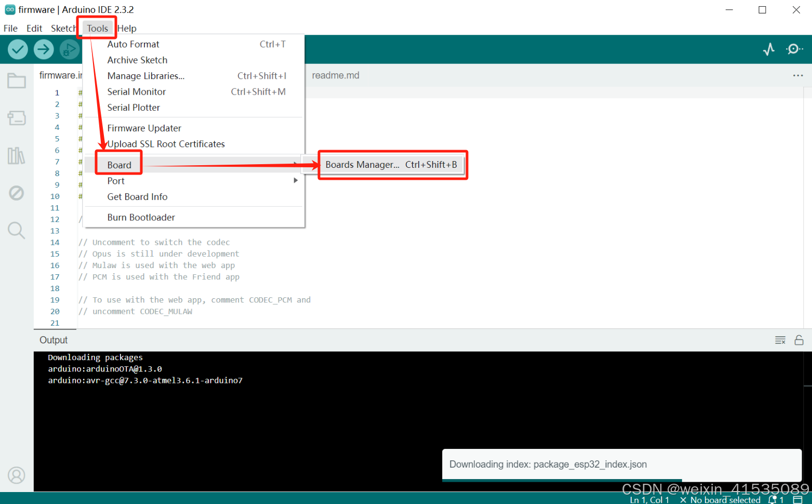The image size is (812, 504).
Task: Close the open Tools menu
Action: click(x=97, y=28)
